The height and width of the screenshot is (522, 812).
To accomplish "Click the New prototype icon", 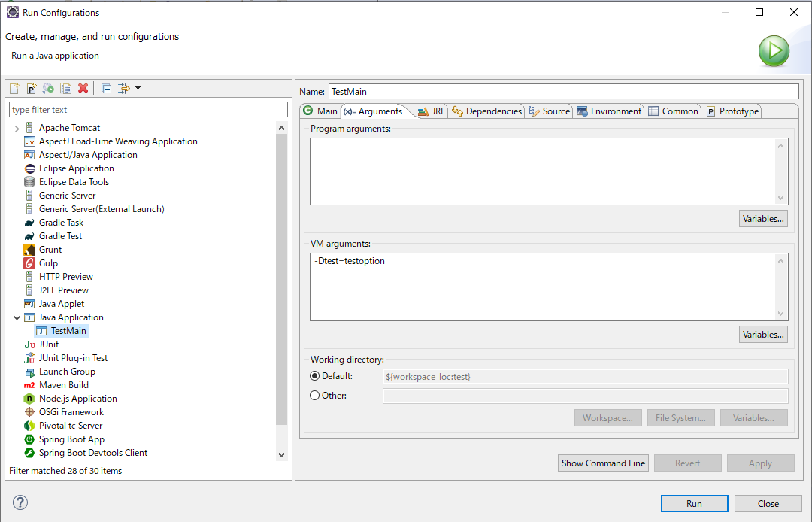I will tap(32, 89).
